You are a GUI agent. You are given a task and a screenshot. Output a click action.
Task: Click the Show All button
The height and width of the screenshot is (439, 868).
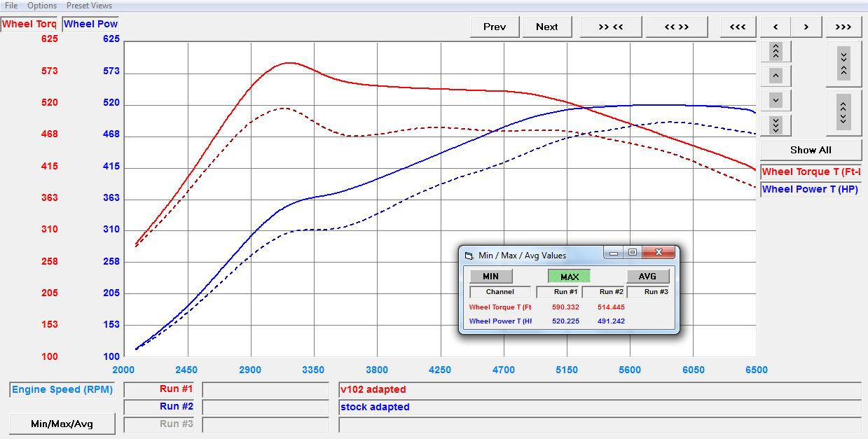[811, 150]
